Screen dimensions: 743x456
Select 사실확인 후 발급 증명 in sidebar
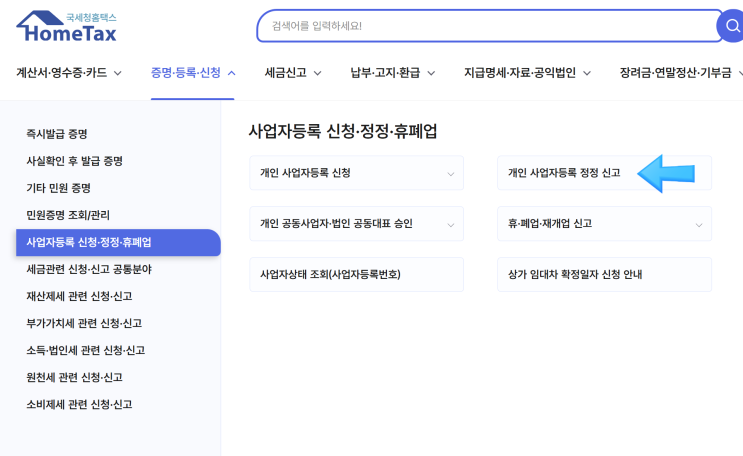pos(74,161)
